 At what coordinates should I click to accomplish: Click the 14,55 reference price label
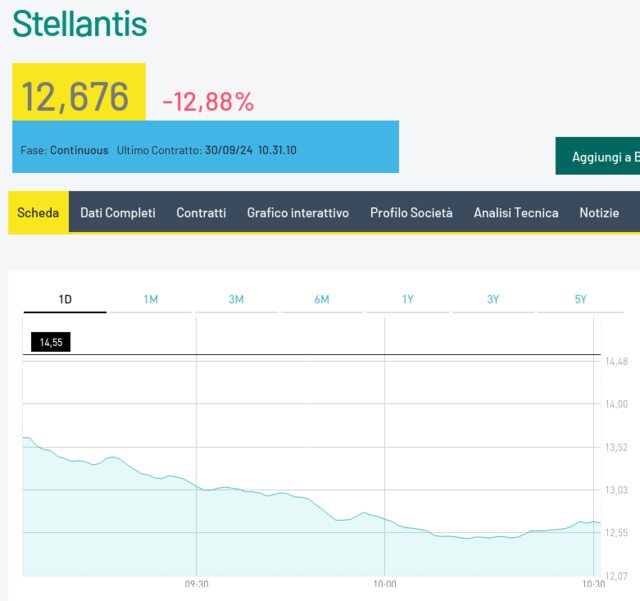point(51,342)
